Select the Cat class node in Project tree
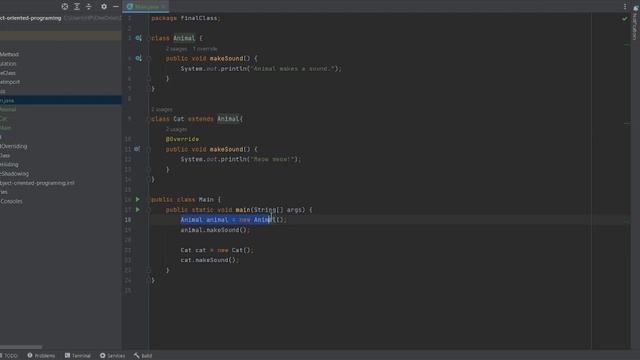This screenshot has width=640, height=360. pyautogui.click(x=4, y=118)
